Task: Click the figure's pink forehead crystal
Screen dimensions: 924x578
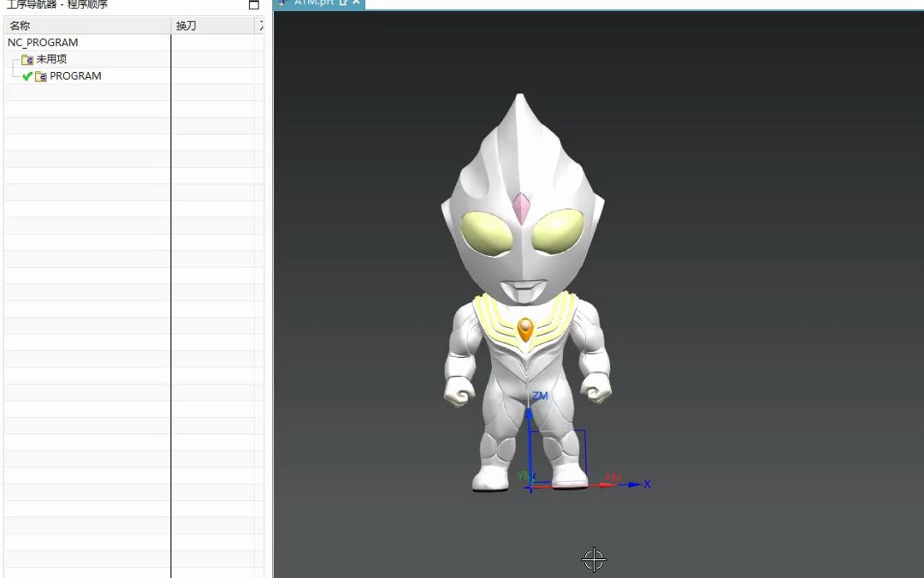Action: coord(521,207)
